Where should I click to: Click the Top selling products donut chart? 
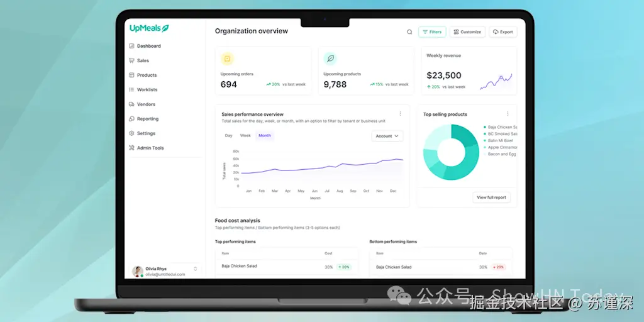click(451, 152)
